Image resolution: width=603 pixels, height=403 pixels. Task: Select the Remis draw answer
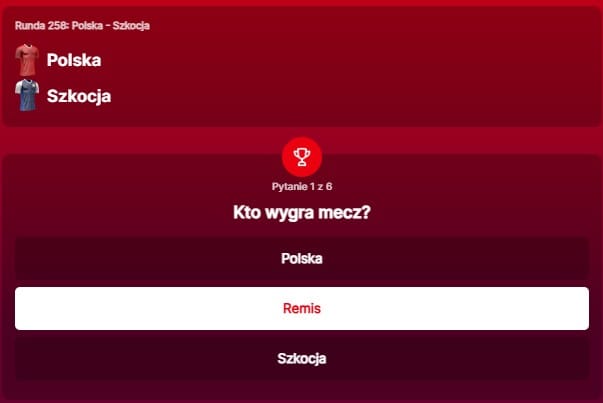[x=301, y=308]
